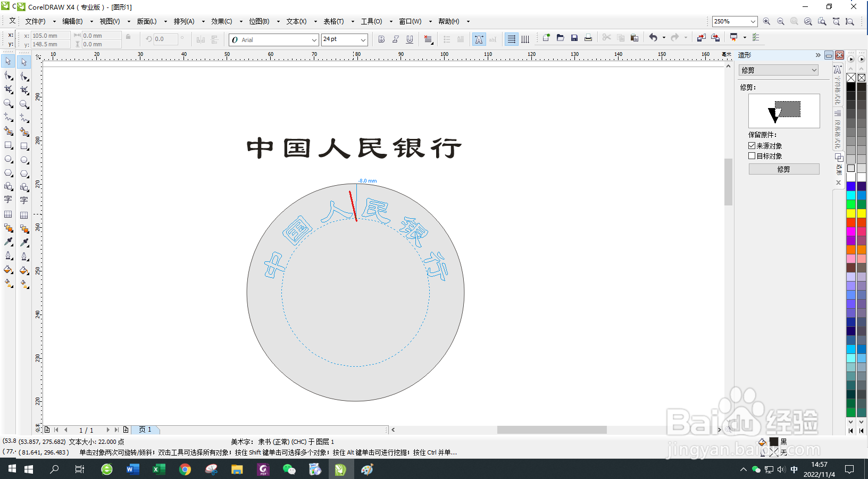This screenshot has width=868, height=479.
Task: Save the document with the floppy icon
Action: (x=574, y=38)
